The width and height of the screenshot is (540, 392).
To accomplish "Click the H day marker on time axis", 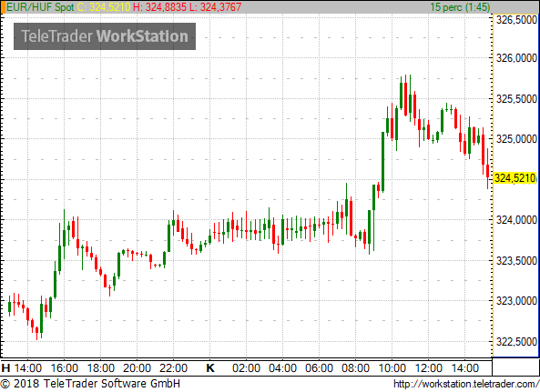I will click(5, 368).
